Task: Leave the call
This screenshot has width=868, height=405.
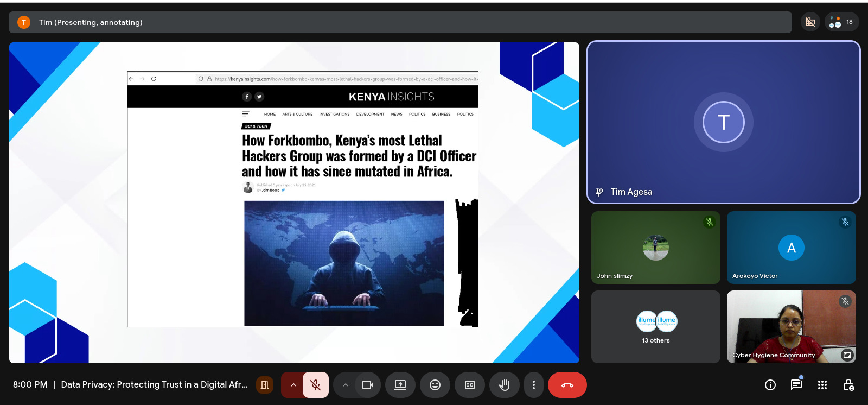Action: [x=567, y=385]
